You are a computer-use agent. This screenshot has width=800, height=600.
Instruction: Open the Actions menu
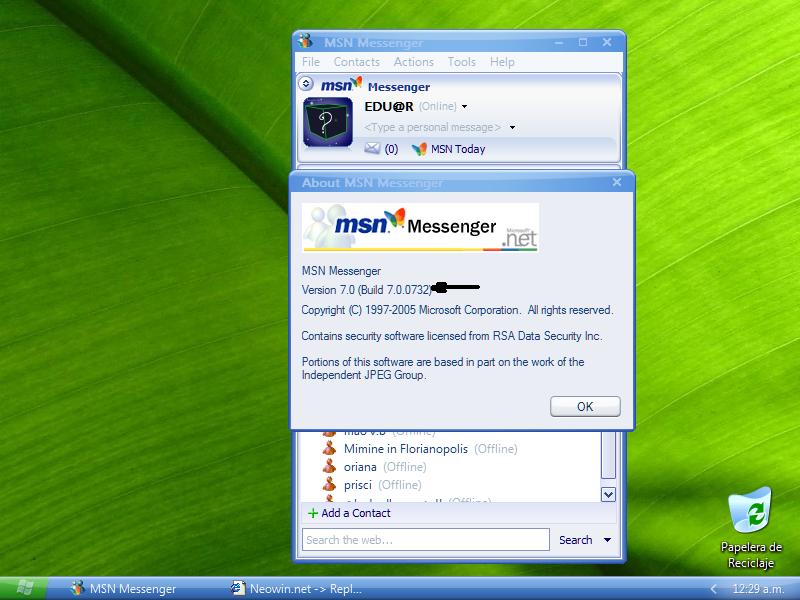(413, 62)
